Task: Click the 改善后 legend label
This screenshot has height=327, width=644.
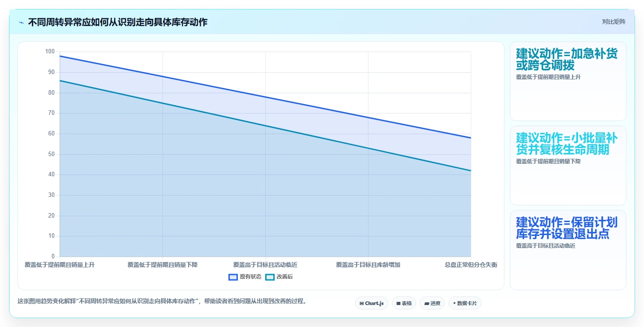Action: [x=285, y=277]
